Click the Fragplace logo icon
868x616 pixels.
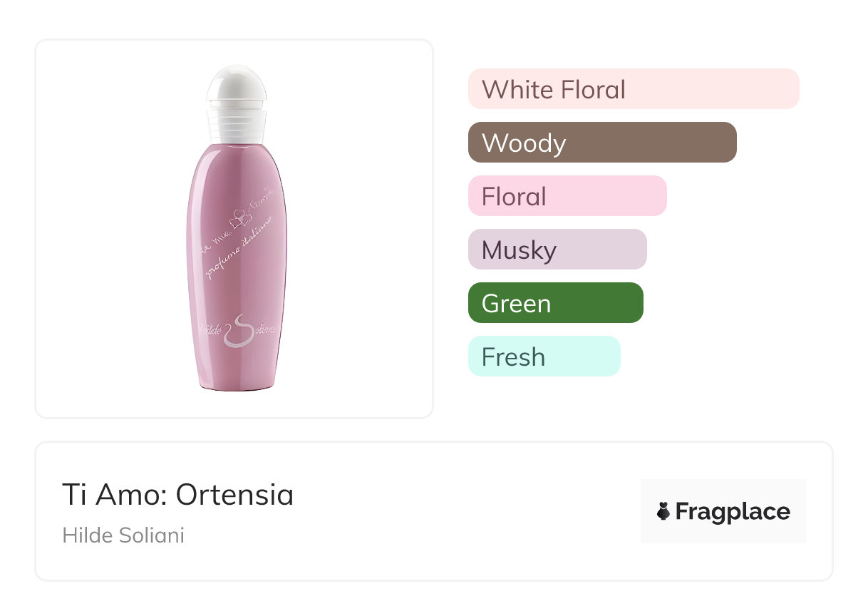click(663, 511)
